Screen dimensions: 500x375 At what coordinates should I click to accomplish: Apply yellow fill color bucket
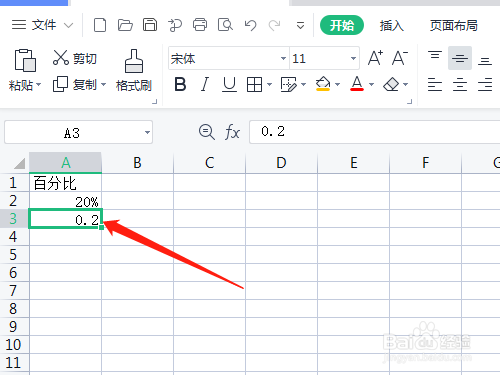pyautogui.click(x=323, y=84)
